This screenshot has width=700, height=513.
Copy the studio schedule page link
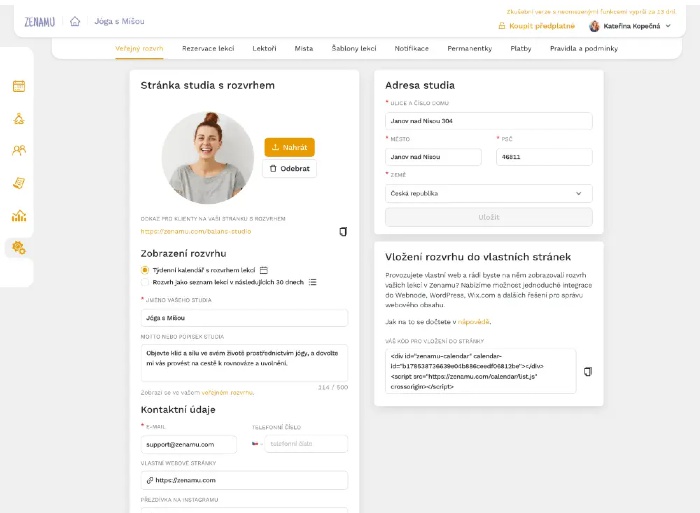coord(343,231)
